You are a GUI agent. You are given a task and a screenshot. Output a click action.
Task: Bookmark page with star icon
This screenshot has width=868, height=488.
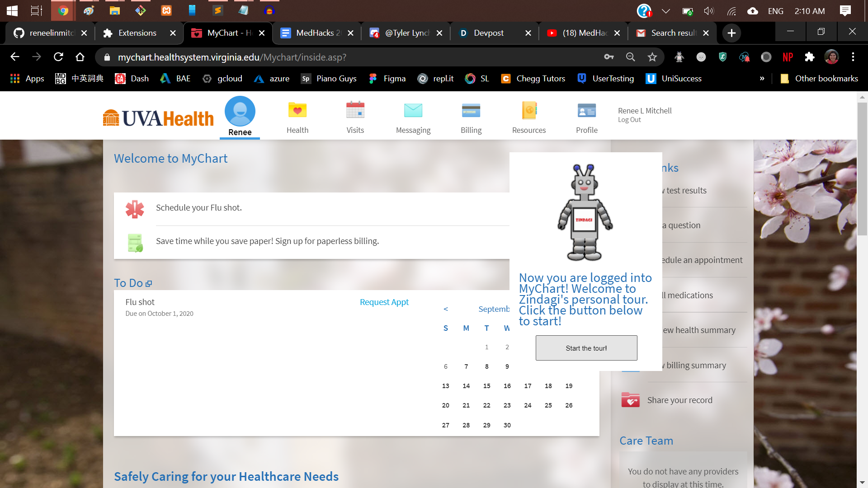tap(652, 57)
